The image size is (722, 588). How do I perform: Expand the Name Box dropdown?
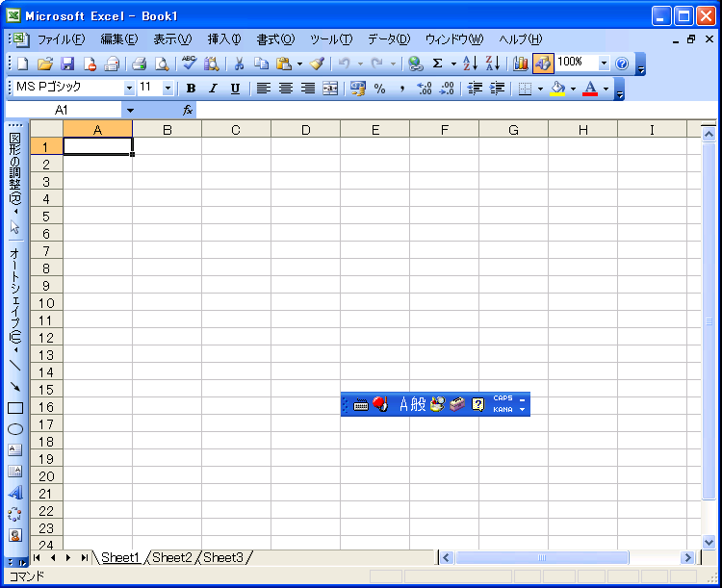coord(130,110)
